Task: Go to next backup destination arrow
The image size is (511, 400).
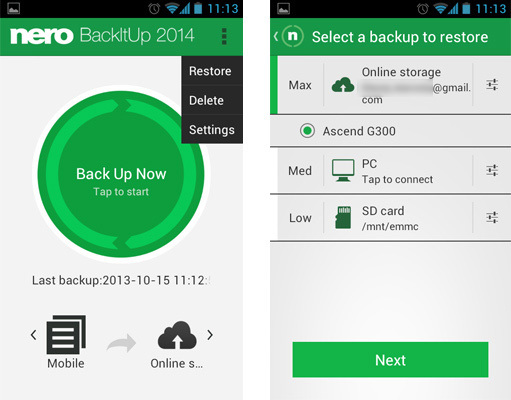Action: point(210,335)
